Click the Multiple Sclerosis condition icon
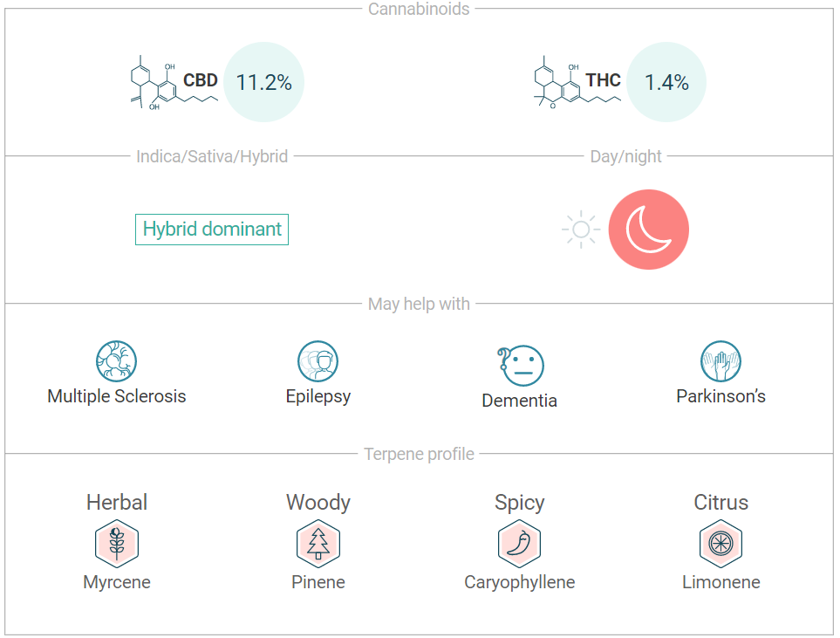 pyautogui.click(x=116, y=360)
